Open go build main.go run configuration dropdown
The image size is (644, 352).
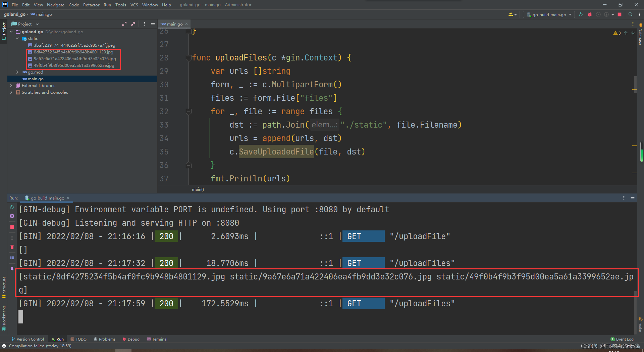click(549, 14)
